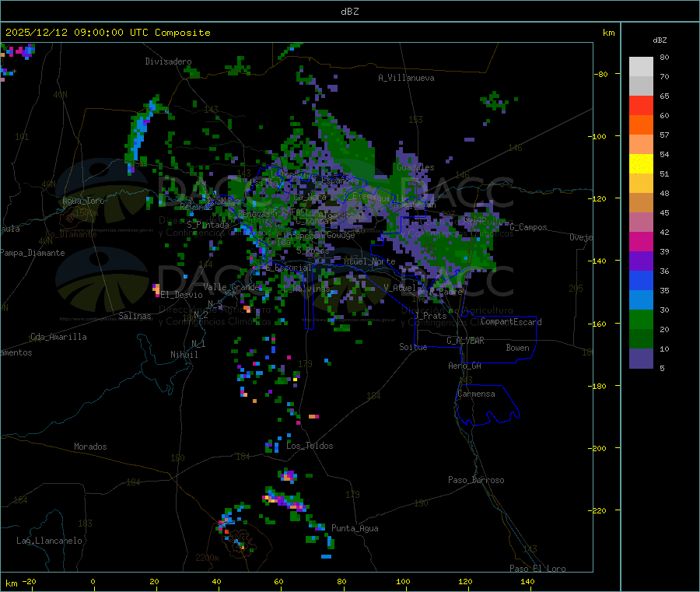Click the Soitue map label
Viewport: 700px width, 592px height.
tap(413, 347)
